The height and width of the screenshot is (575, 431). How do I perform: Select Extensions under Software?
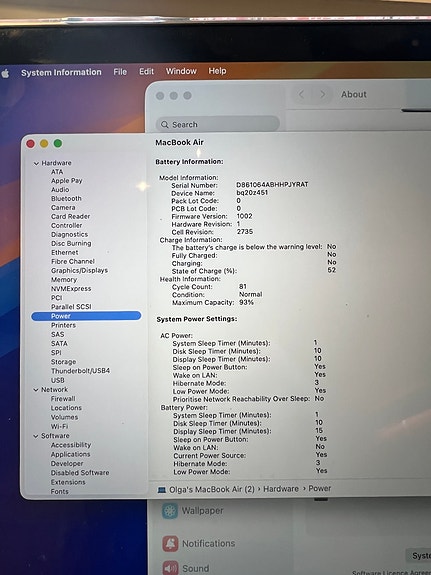(68, 482)
